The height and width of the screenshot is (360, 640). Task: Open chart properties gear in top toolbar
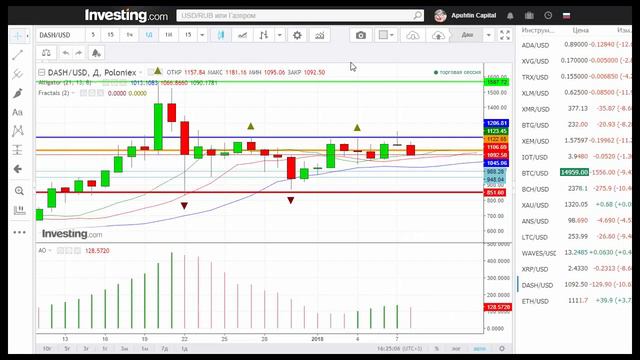click(x=297, y=35)
